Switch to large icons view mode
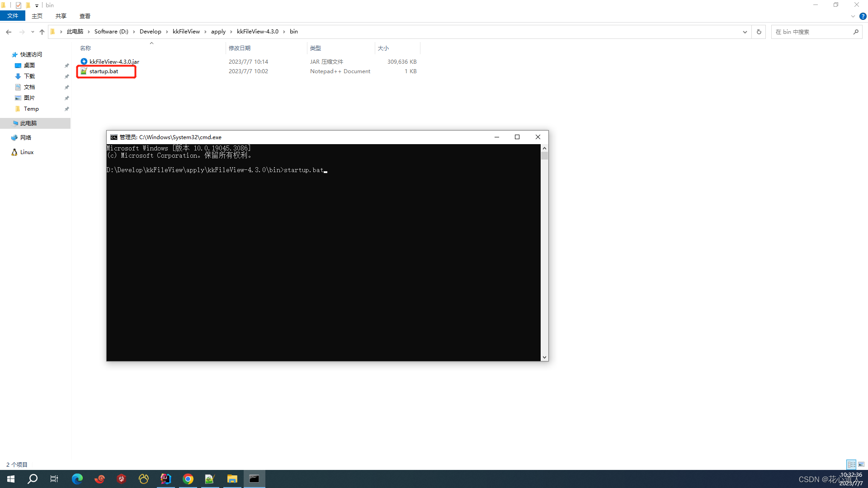This screenshot has height=488, width=868. pyautogui.click(x=861, y=465)
